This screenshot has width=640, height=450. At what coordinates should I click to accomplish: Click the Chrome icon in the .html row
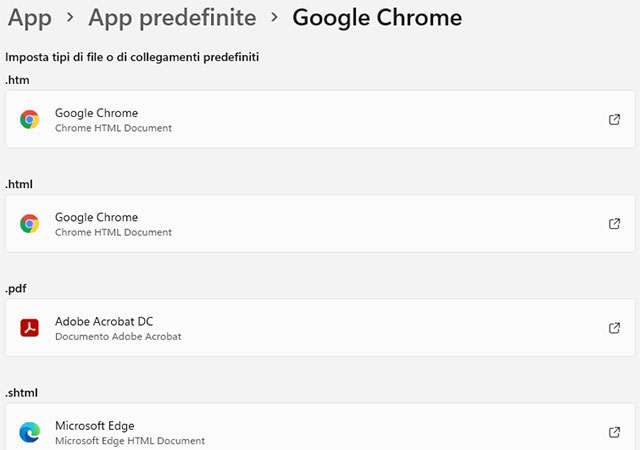[29, 224]
